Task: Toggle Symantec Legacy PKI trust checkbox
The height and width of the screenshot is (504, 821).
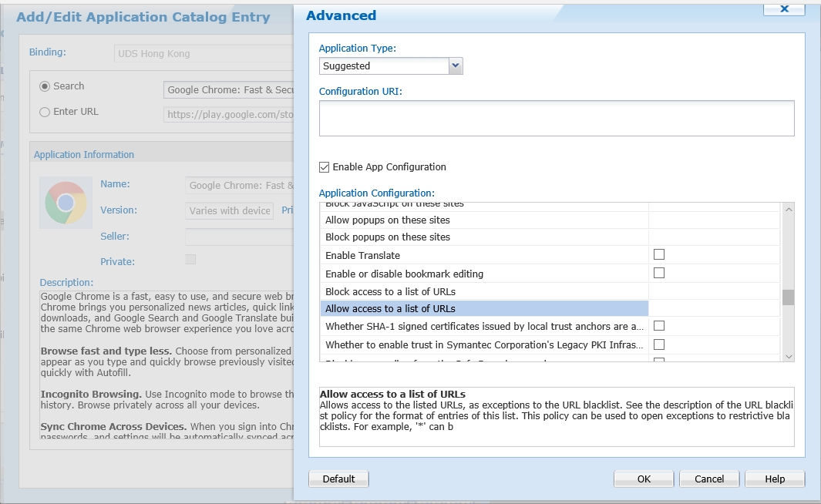Action: point(659,344)
